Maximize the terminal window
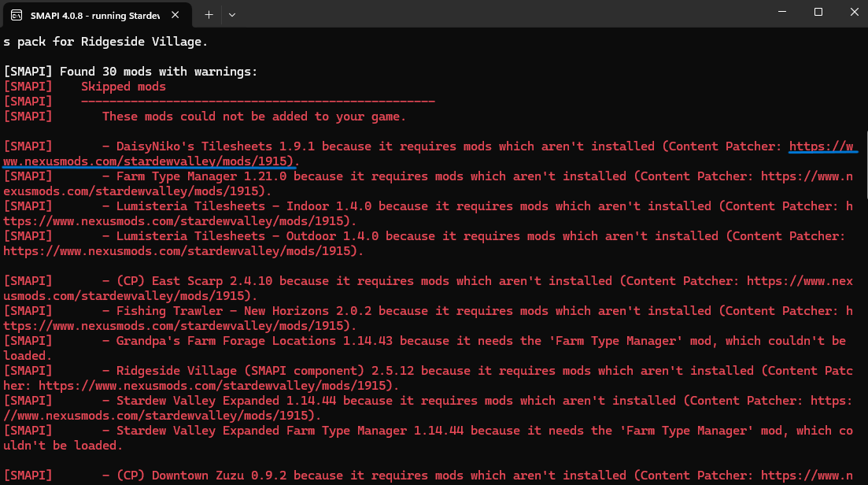868x485 pixels. point(818,13)
